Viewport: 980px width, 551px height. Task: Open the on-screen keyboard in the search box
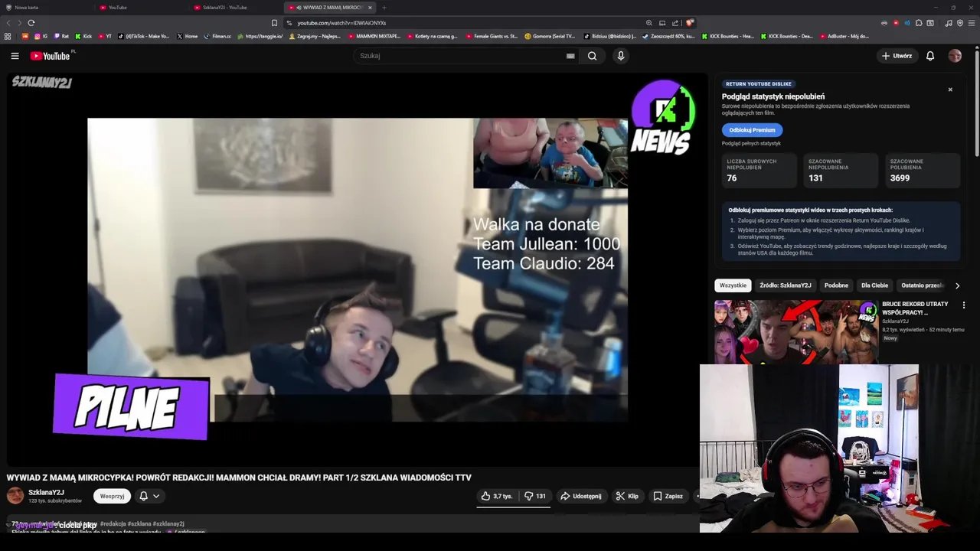pos(570,56)
